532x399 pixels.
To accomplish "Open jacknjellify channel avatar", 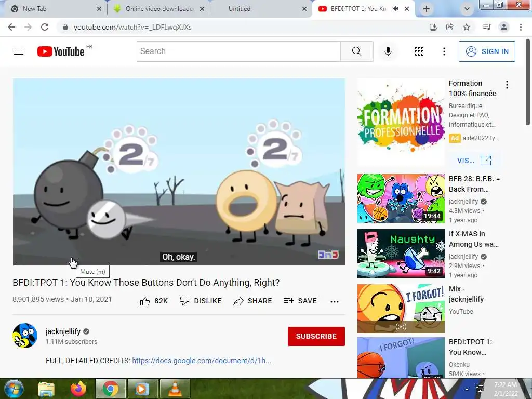I will coord(25,336).
